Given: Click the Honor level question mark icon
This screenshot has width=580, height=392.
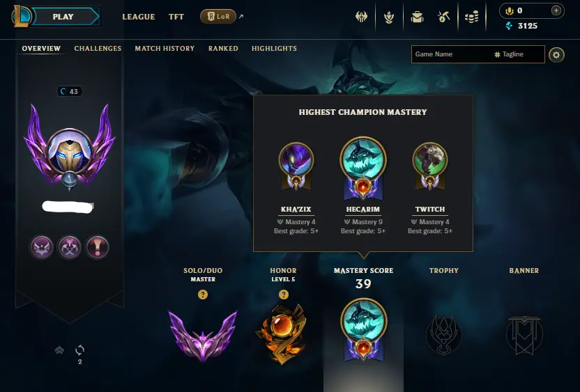Looking at the screenshot, I should coord(283,295).
